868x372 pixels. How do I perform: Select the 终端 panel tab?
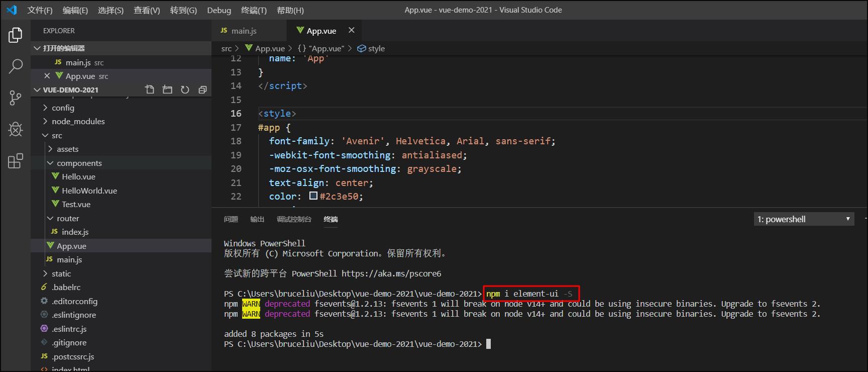(x=331, y=219)
